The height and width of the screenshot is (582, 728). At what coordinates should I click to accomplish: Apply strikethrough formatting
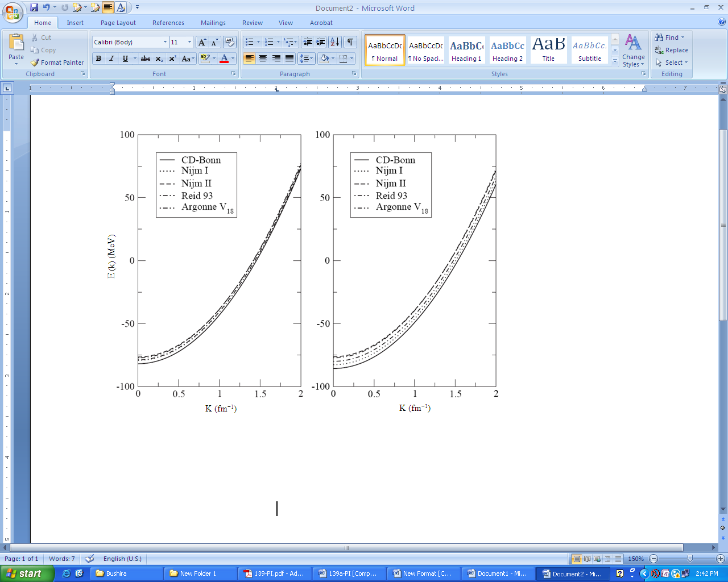pos(146,59)
